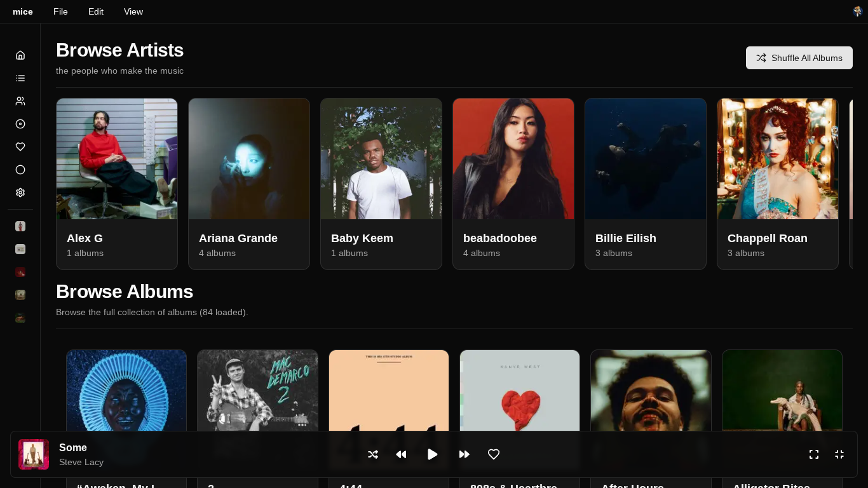The image size is (868, 488).
Task: Open Albums page via sidebar disc icon
Action: coord(20,124)
